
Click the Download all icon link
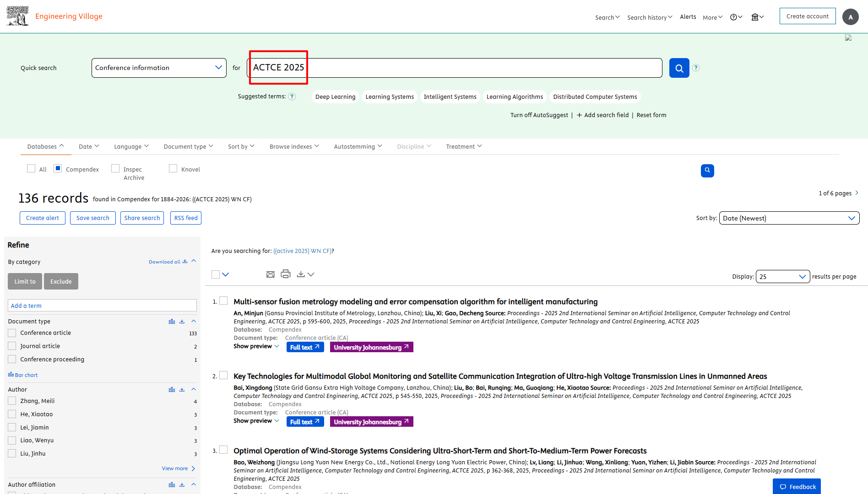[168, 262]
